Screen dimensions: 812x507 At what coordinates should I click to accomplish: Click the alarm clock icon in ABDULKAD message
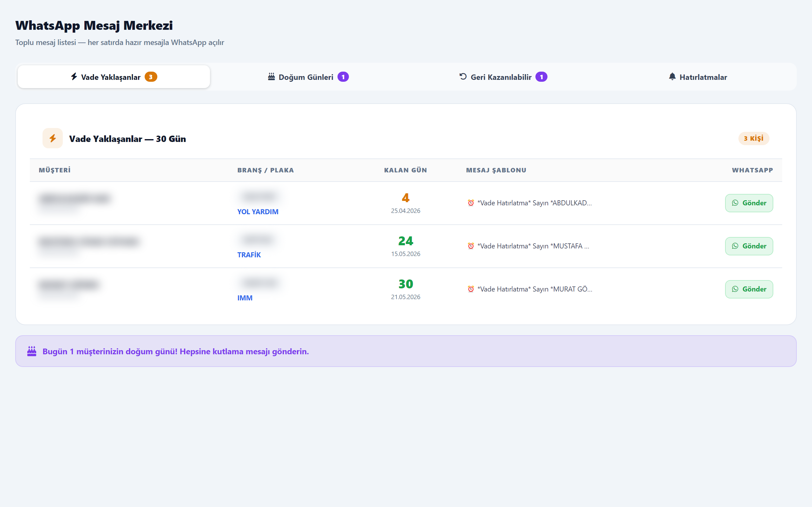point(471,203)
